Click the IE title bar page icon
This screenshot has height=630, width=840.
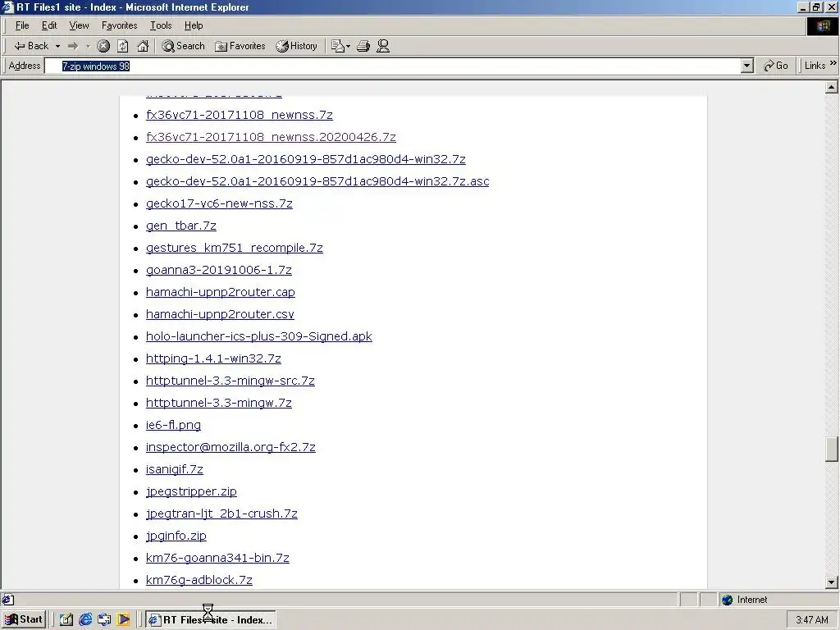[x=7, y=7]
